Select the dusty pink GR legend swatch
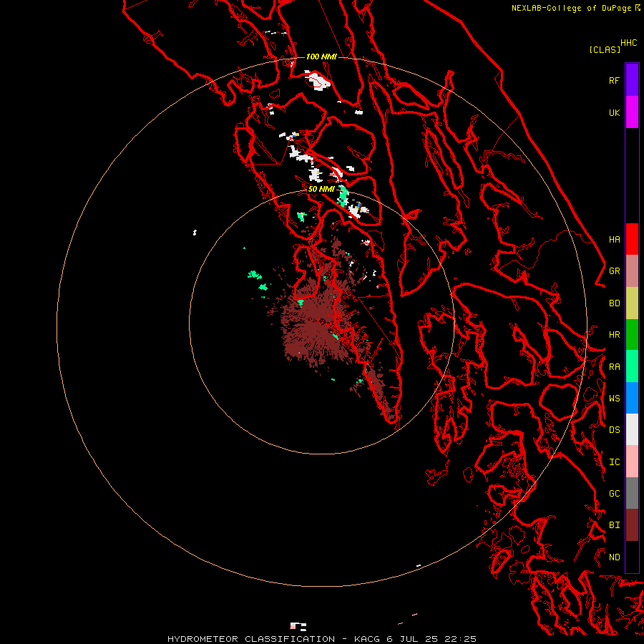The image size is (644, 644). pyautogui.click(x=632, y=271)
